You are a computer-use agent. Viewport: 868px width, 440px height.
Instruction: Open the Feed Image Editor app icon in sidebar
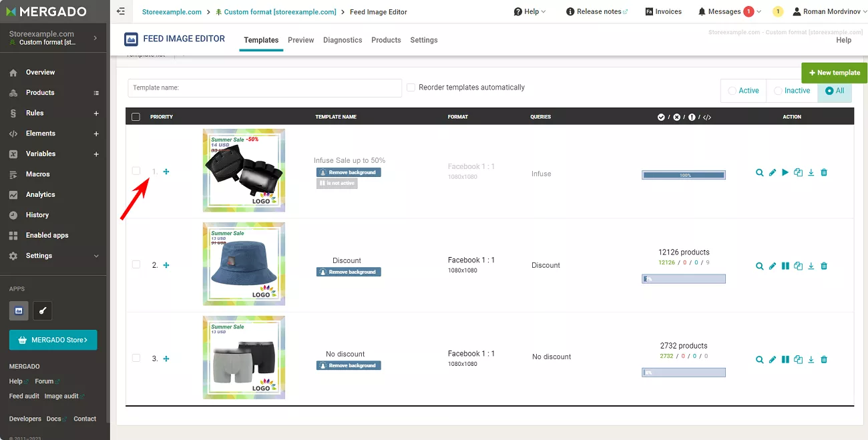click(19, 310)
